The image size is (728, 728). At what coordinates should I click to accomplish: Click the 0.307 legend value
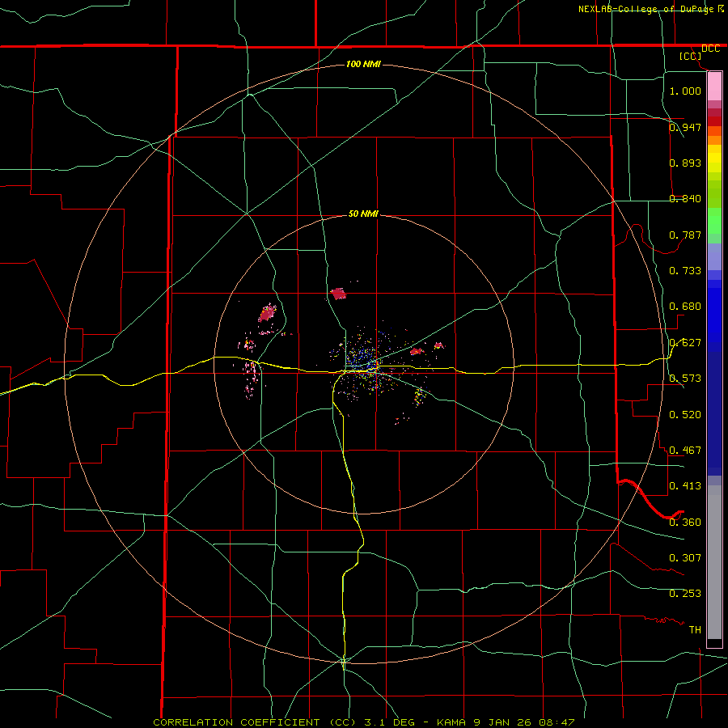[x=685, y=557]
